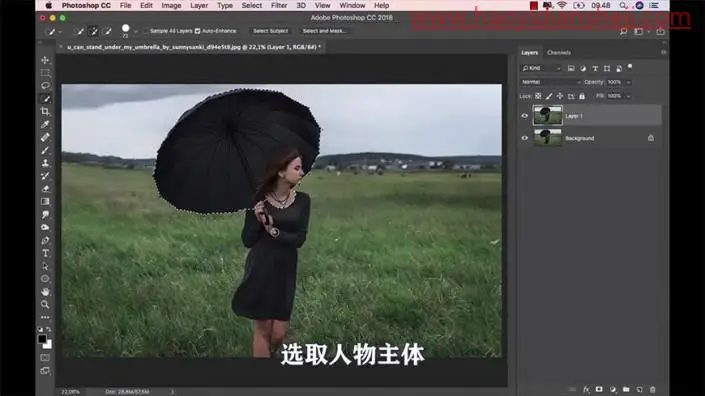Hide the Background layer eye icon
Image resolution: width=705 pixels, height=396 pixels.
pyautogui.click(x=524, y=138)
